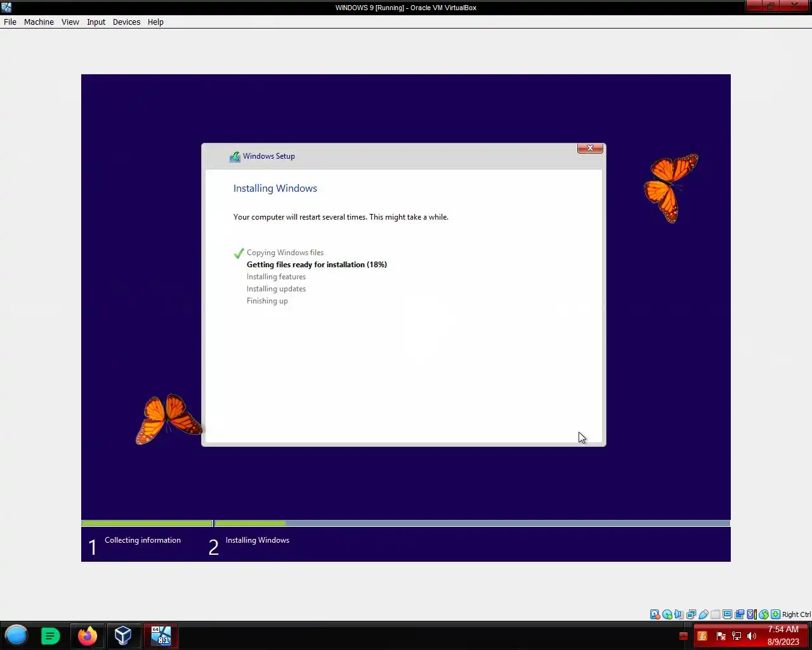Click 'Installing features' step text
The height and width of the screenshot is (650, 812).
coord(276,277)
